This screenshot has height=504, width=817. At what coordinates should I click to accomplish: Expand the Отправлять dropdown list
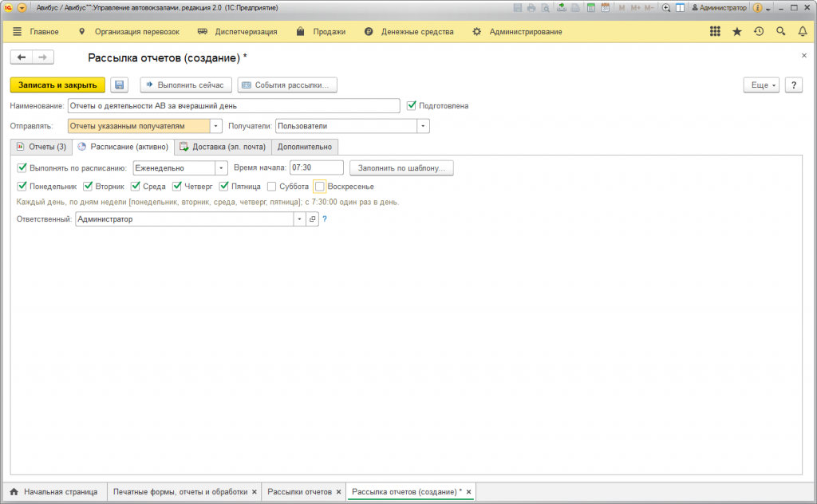point(216,126)
